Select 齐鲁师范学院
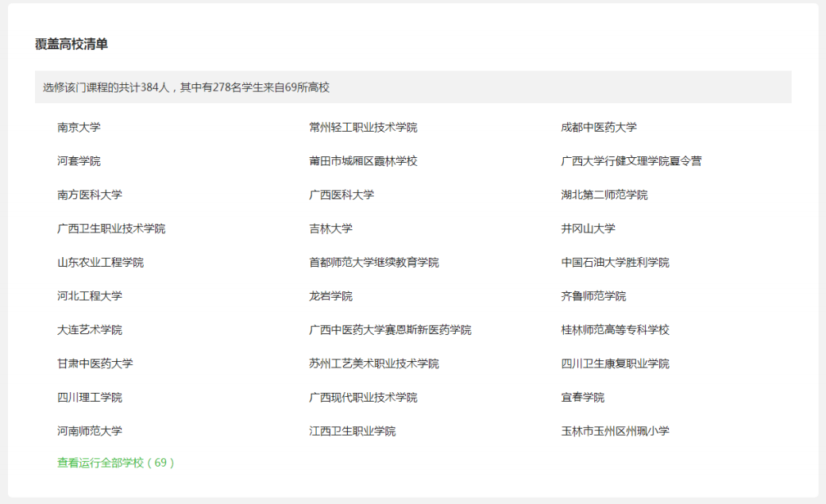Screen dimensions: 826x504 pyautogui.click(x=594, y=296)
